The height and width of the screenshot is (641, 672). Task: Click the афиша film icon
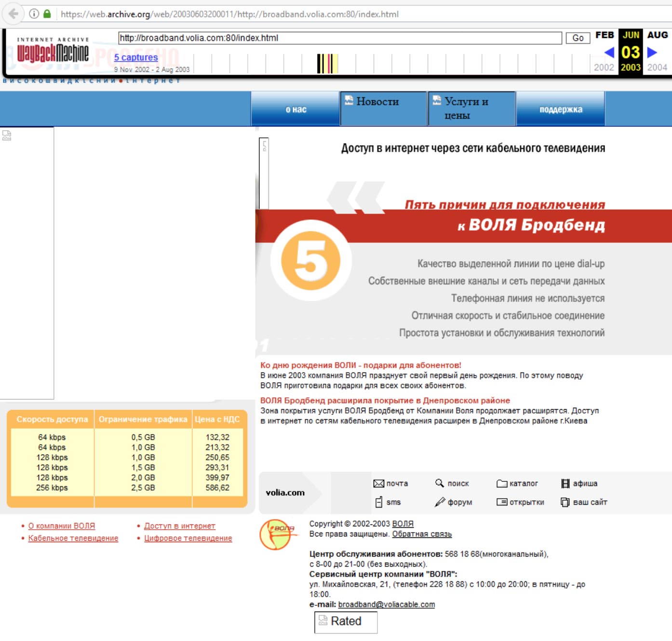point(565,483)
